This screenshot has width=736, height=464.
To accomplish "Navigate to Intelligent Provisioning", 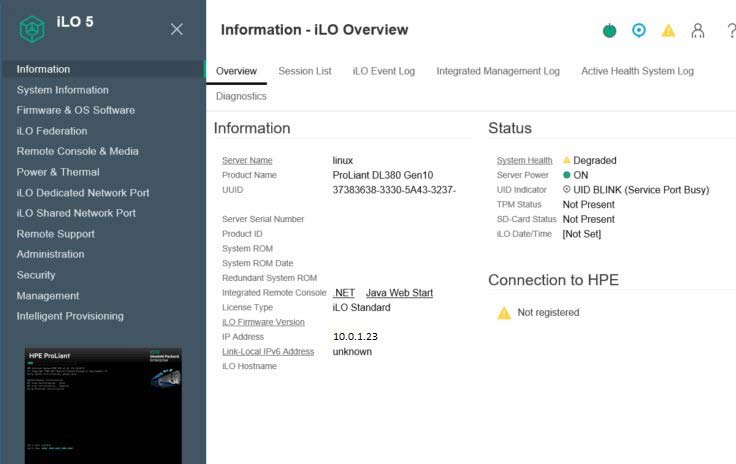I will 70,316.
